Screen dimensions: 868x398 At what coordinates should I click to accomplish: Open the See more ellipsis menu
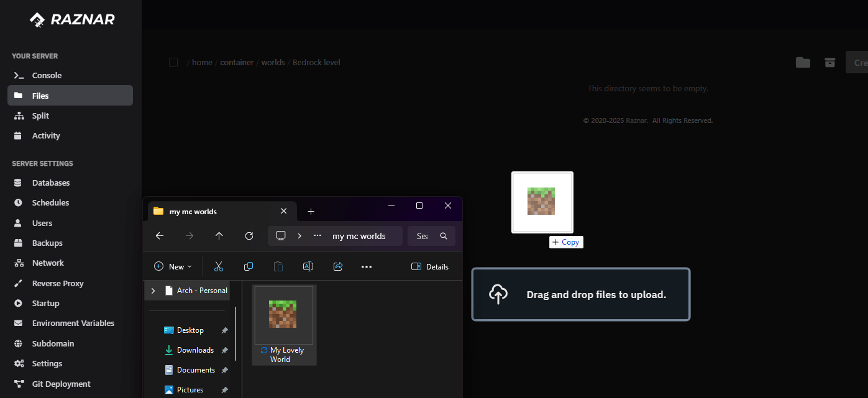click(x=367, y=266)
